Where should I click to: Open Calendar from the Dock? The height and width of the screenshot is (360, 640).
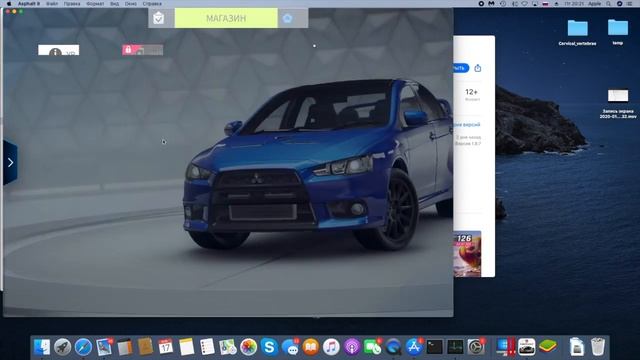click(166, 347)
